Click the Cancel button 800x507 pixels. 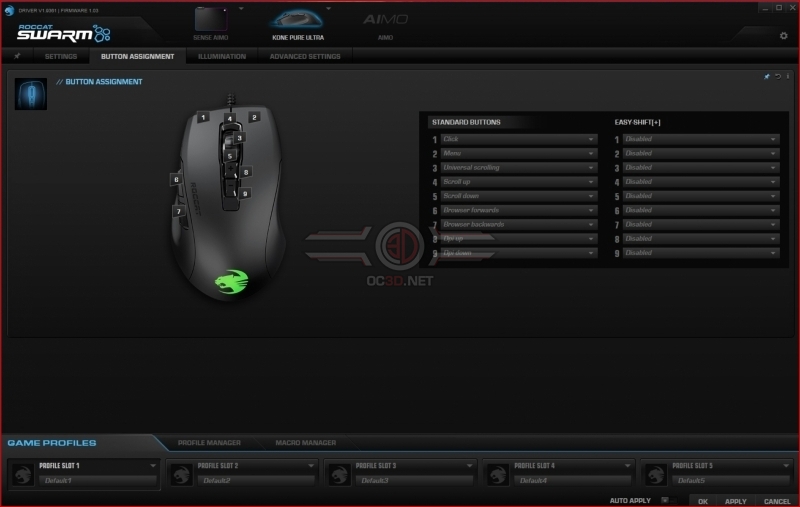tap(777, 501)
